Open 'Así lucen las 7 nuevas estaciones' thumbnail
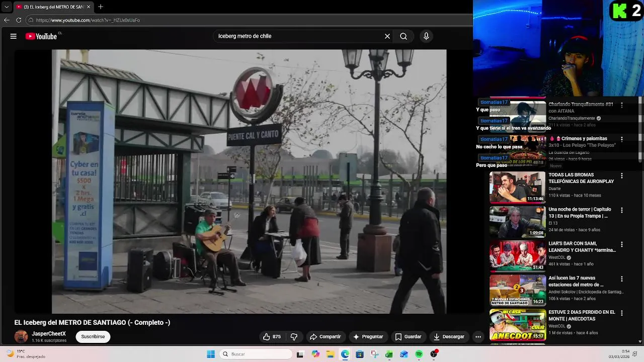644x362 pixels. 517,290
